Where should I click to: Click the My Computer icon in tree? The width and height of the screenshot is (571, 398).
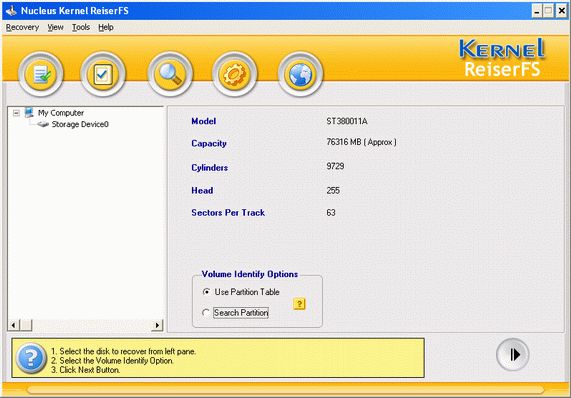click(x=29, y=113)
